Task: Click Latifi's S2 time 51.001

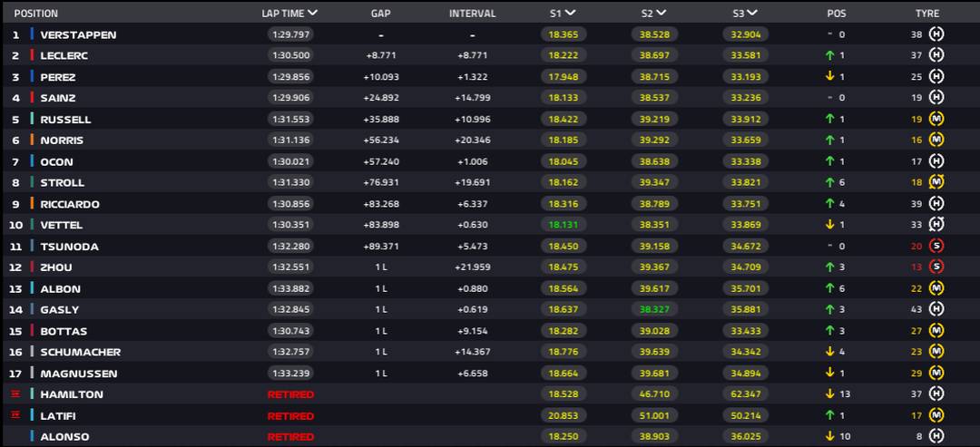Action: [654, 415]
